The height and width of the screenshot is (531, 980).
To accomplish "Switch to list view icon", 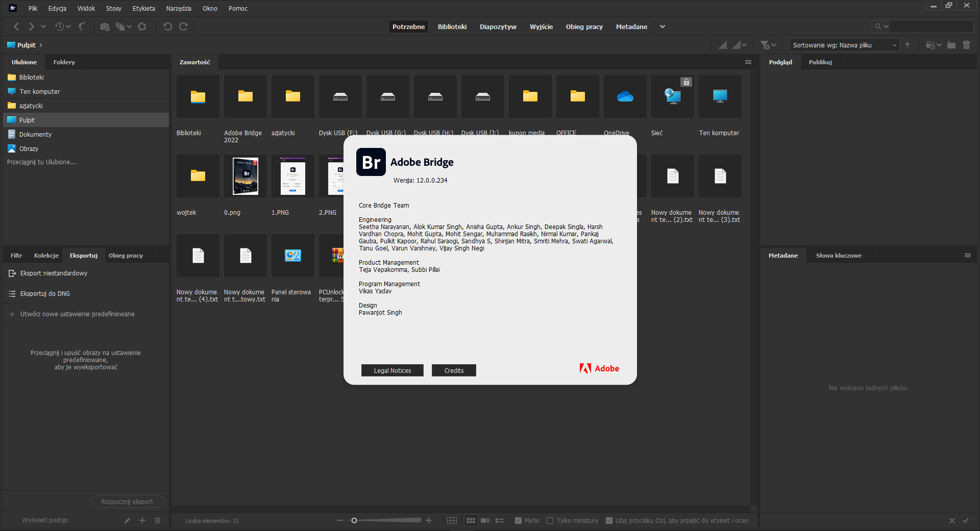I will tap(500, 521).
